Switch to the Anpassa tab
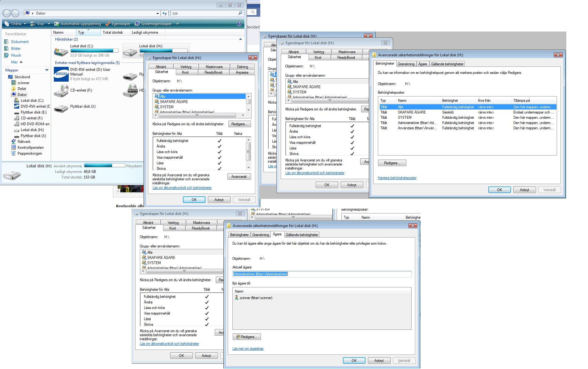This screenshot has height=369, width=588. click(242, 72)
